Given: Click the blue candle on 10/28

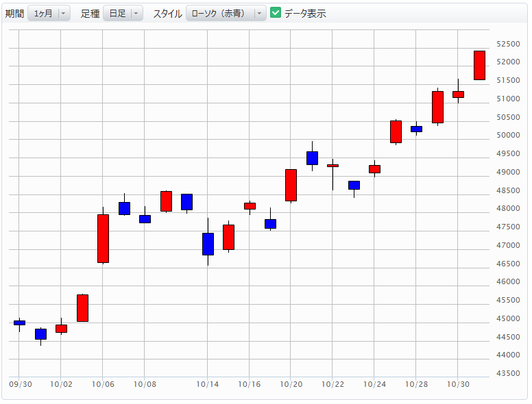Looking at the screenshot, I should pos(416,129).
